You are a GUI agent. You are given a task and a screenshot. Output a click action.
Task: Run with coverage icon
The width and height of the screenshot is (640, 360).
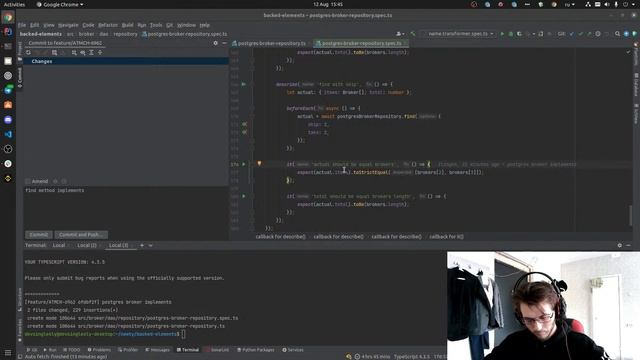(x=519, y=34)
